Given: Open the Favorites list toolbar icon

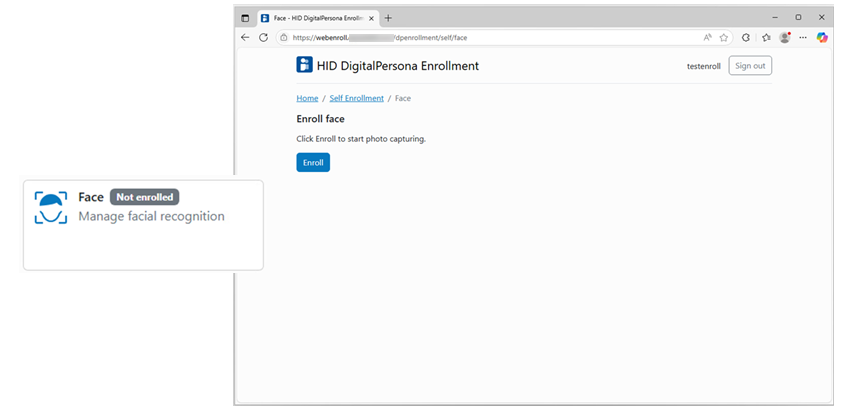Looking at the screenshot, I should coord(766,37).
